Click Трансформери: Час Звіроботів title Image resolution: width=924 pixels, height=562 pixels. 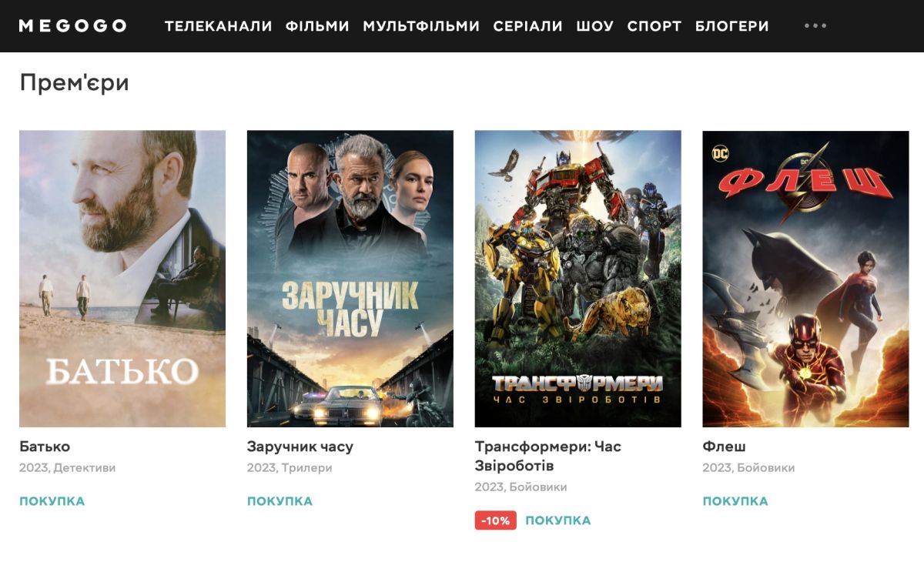(x=548, y=456)
